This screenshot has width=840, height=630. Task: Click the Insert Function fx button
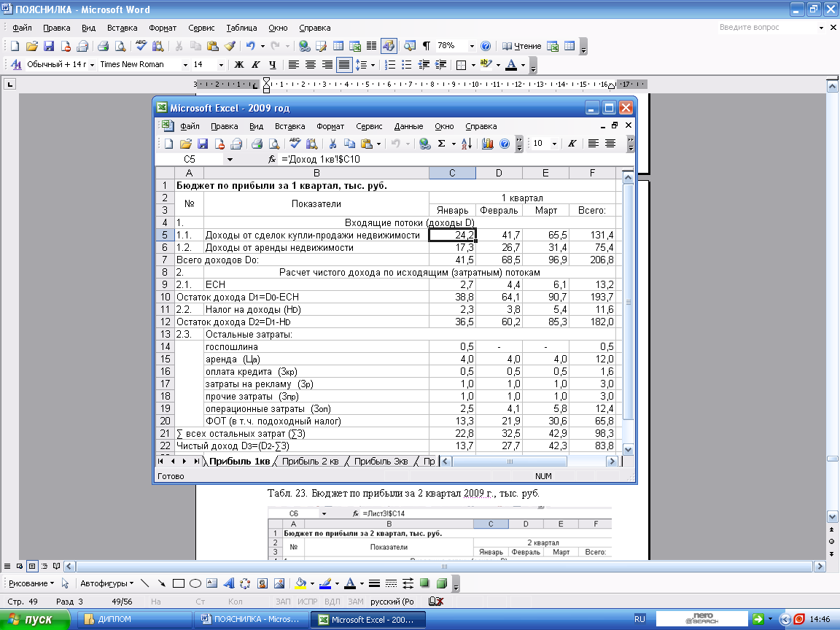272,159
